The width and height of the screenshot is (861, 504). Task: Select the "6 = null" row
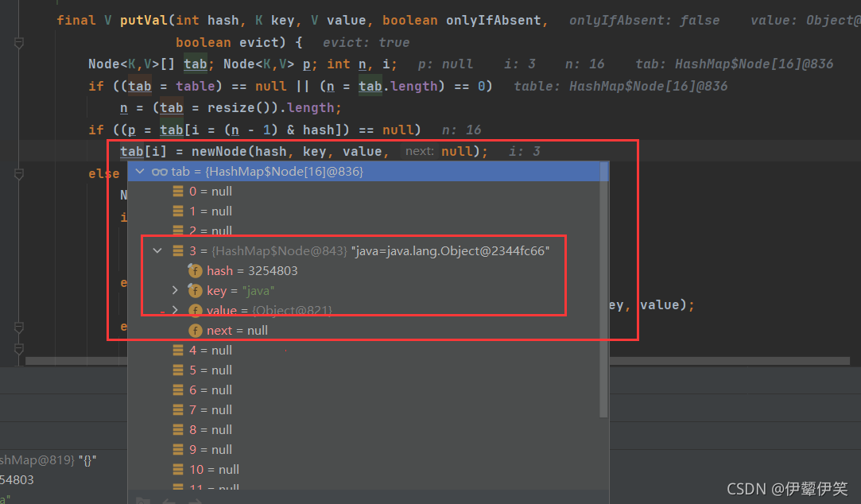point(364,390)
